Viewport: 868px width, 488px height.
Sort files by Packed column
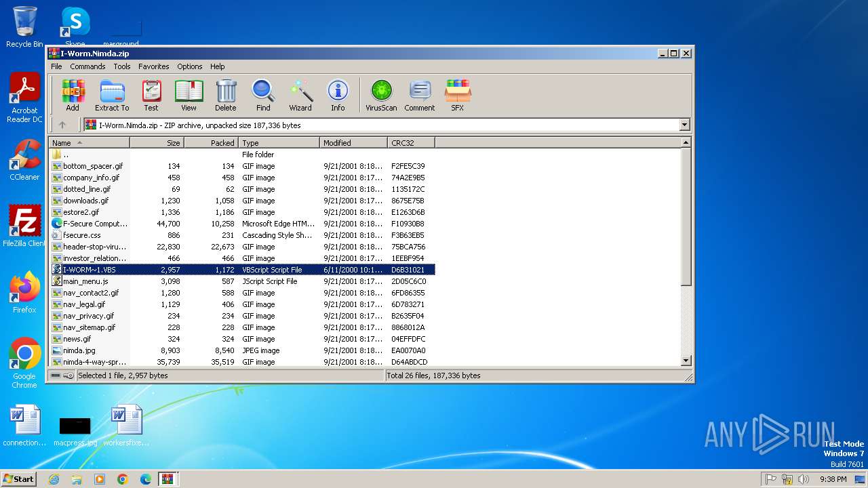click(211, 142)
